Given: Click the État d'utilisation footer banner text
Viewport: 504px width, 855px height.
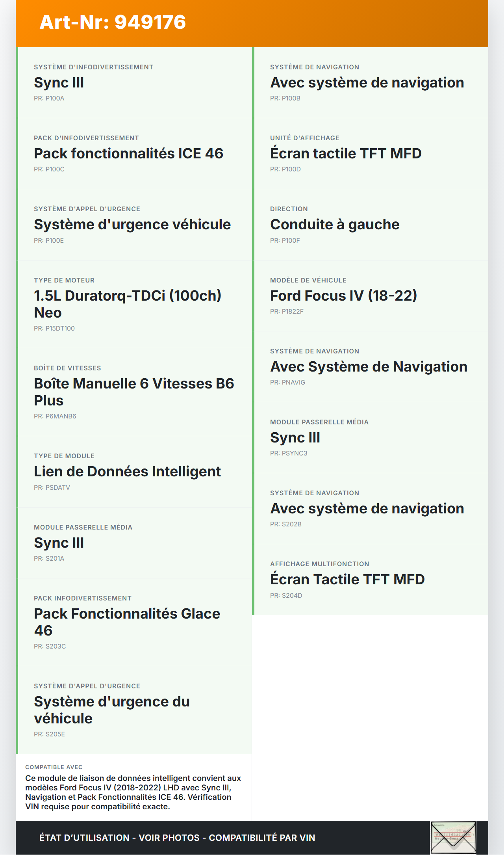Looking at the screenshot, I should click(177, 838).
